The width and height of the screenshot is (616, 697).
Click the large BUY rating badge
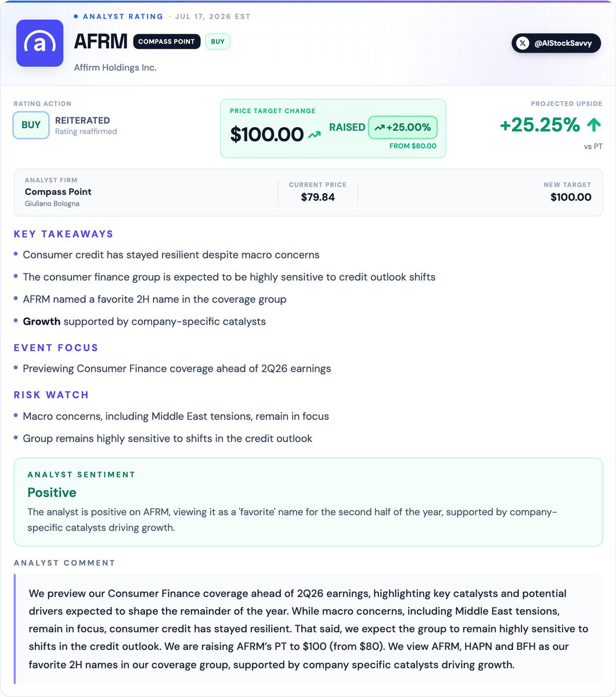click(31, 125)
